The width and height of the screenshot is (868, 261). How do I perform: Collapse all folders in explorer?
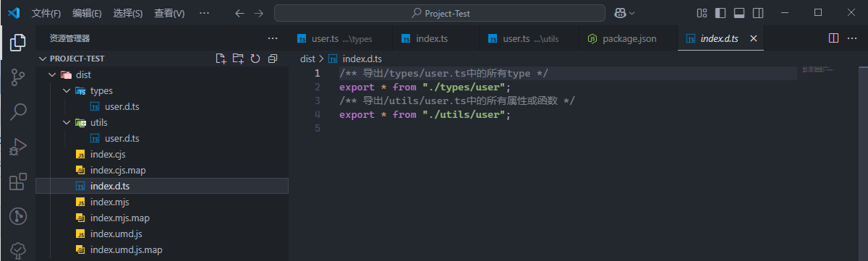273,59
